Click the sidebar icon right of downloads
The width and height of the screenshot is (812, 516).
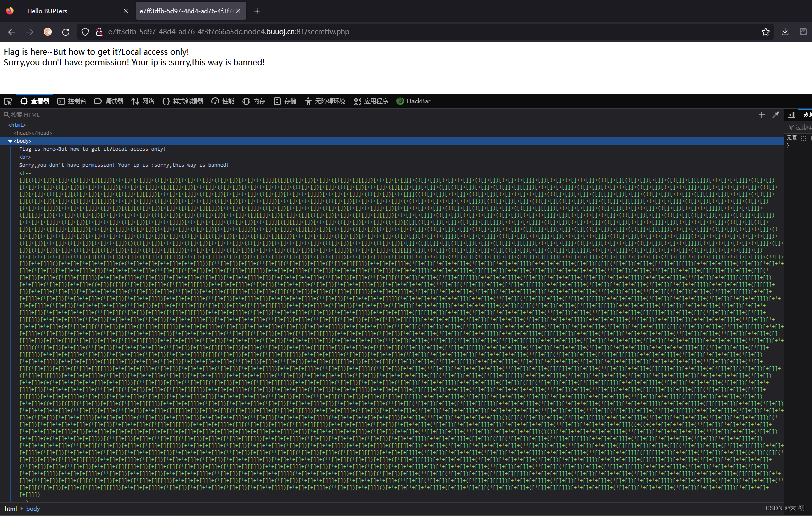[803, 32]
